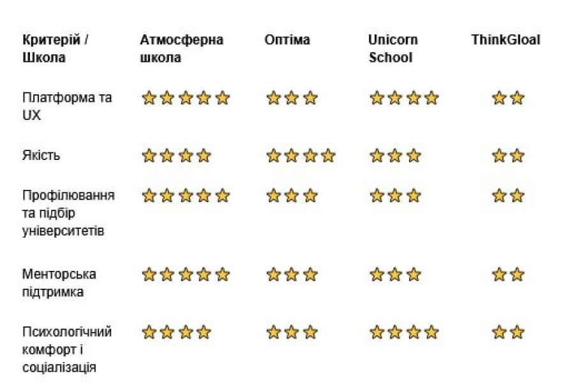The height and width of the screenshot is (392, 568).
Task: Click the fourth star in Атмосферна школа Якість row
Action: tap(204, 156)
